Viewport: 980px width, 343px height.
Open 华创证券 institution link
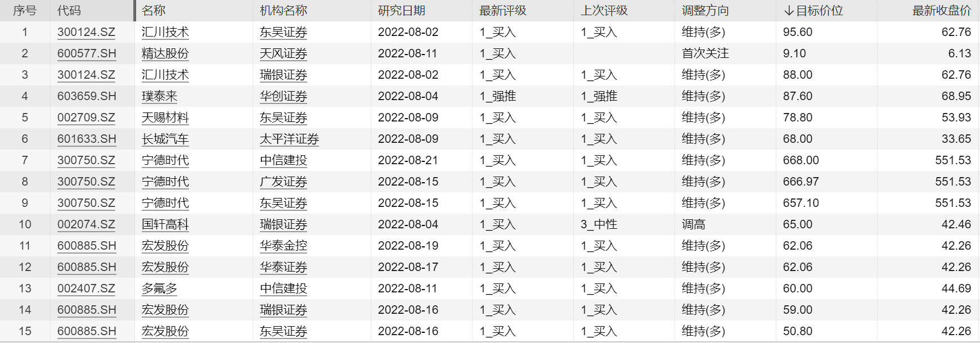point(284,96)
